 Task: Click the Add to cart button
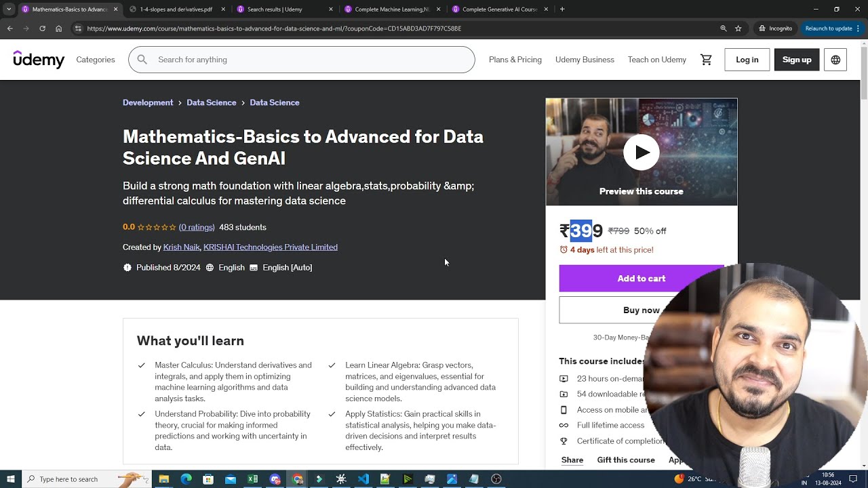click(641, 279)
